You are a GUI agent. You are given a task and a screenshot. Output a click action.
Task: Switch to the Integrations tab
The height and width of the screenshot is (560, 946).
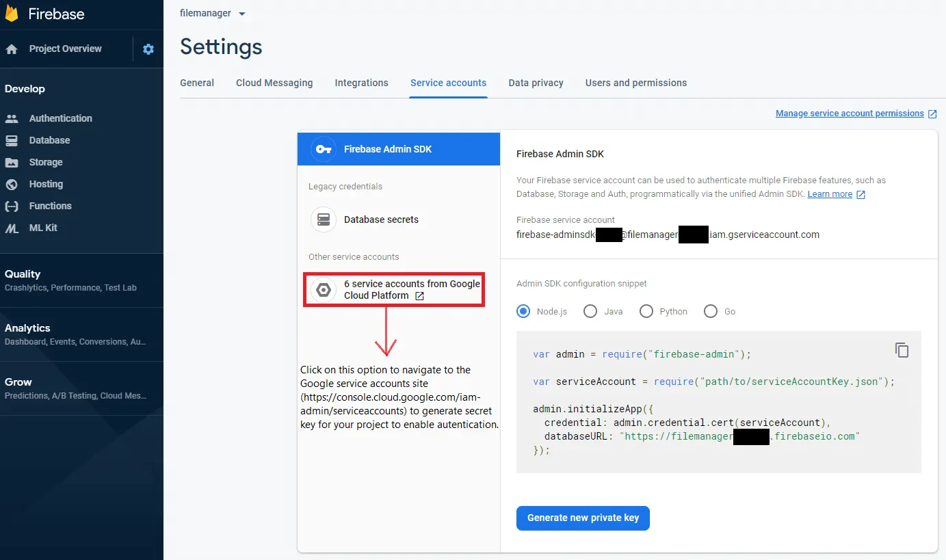pos(361,83)
